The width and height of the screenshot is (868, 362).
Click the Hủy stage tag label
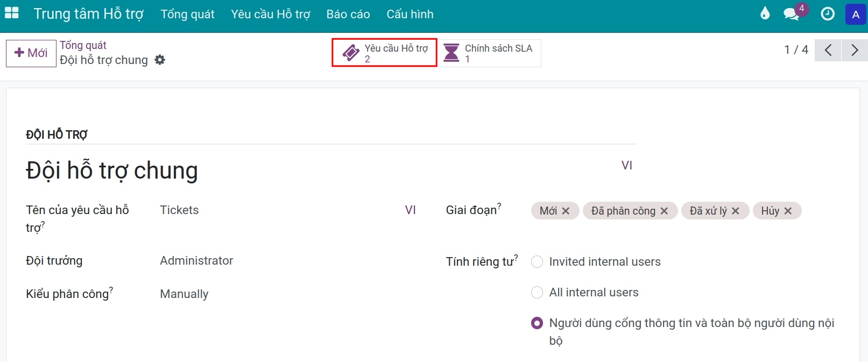pyautogui.click(x=770, y=211)
